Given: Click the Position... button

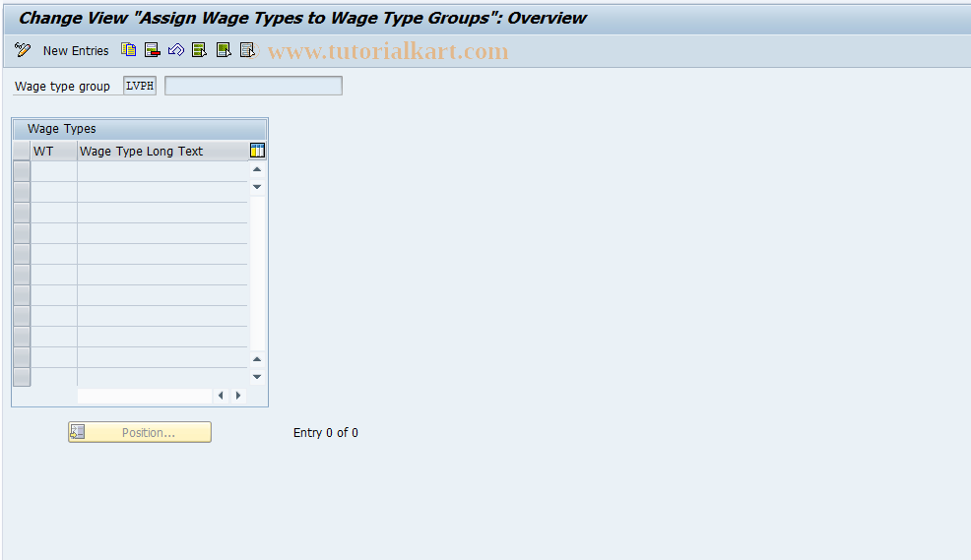Looking at the screenshot, I should pos(140,432).
